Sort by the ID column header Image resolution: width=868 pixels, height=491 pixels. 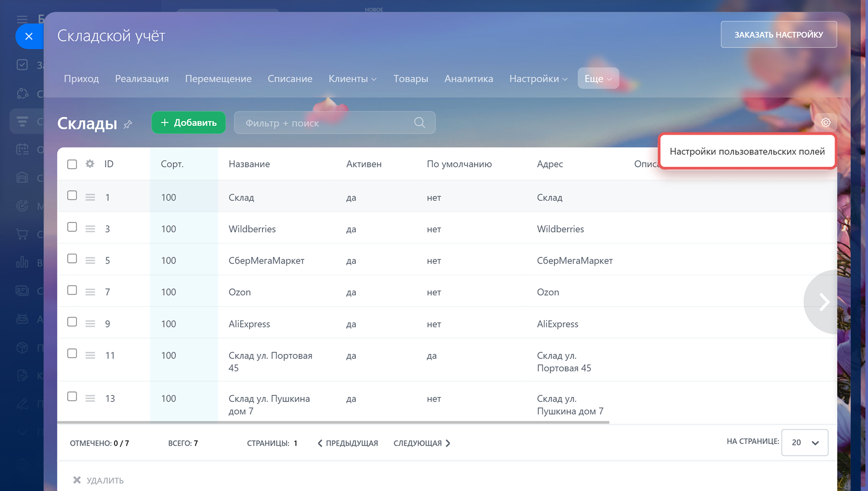pos(109,164)
